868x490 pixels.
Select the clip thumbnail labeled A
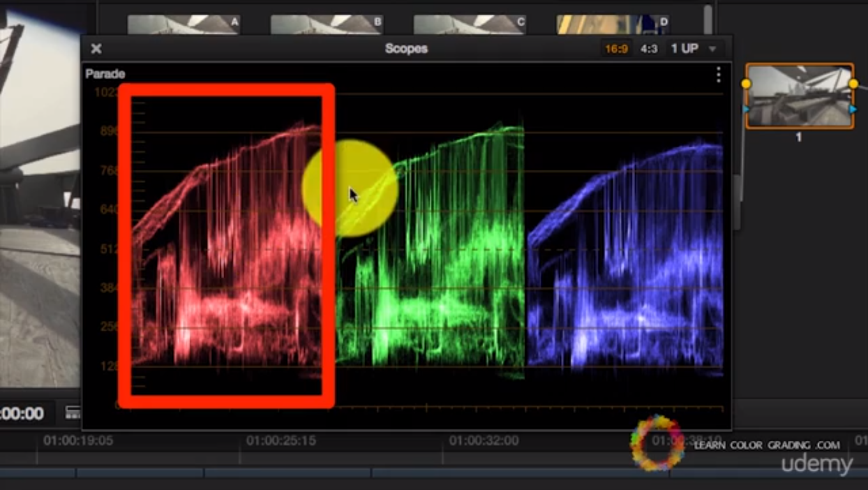183,24
